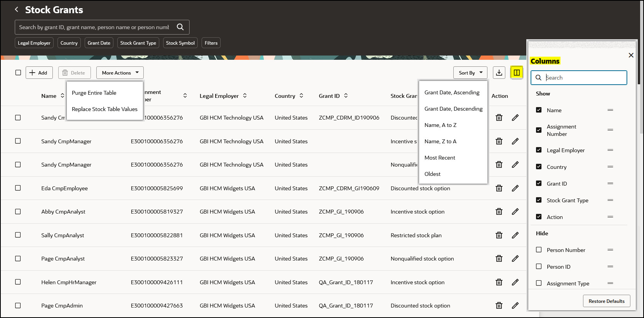This screenshot has height=318, width=644.
Task: Click the drag handle for Person ID column
Action: 610,267
